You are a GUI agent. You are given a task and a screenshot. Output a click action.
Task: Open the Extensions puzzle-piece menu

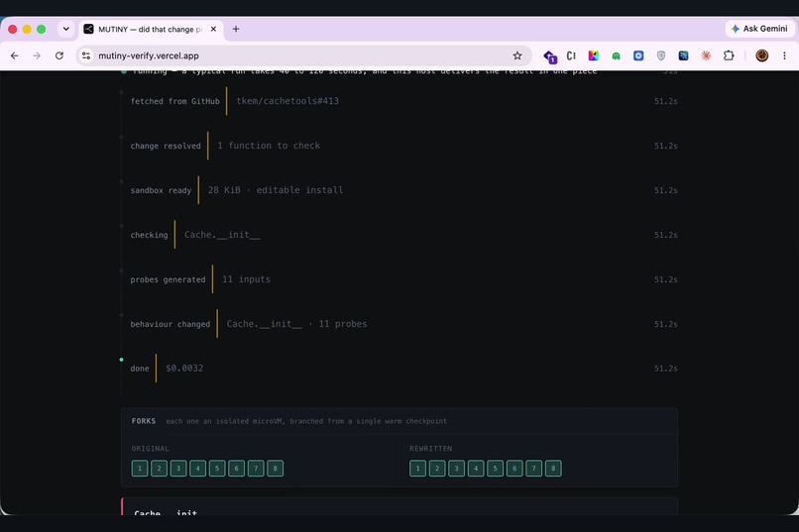point(729,55)
